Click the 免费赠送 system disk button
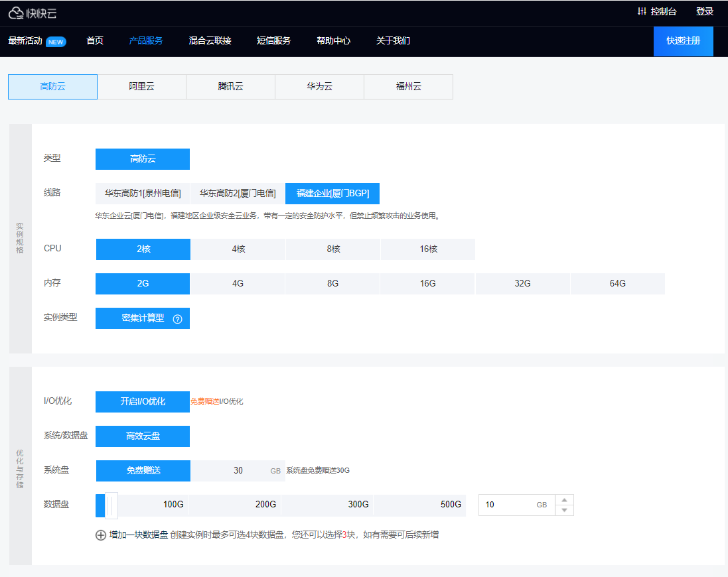728x577 pixels. coord(143,470)
